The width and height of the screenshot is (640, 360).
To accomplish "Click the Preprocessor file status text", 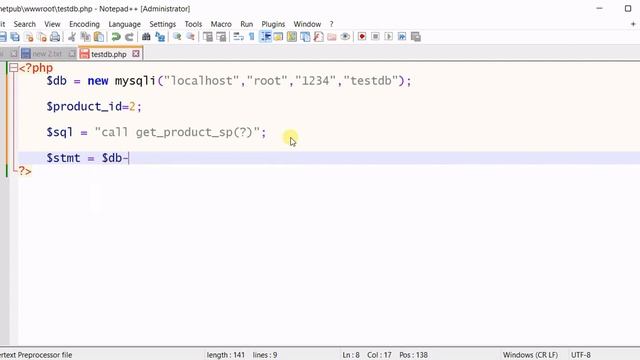I will point(36,355).
